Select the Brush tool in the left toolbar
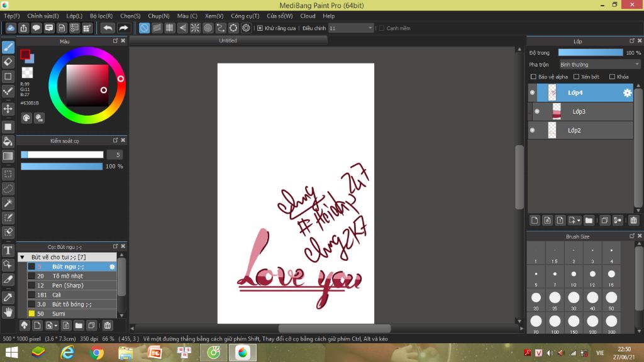This screenshot has width=644, height=362. pos(8,47)
